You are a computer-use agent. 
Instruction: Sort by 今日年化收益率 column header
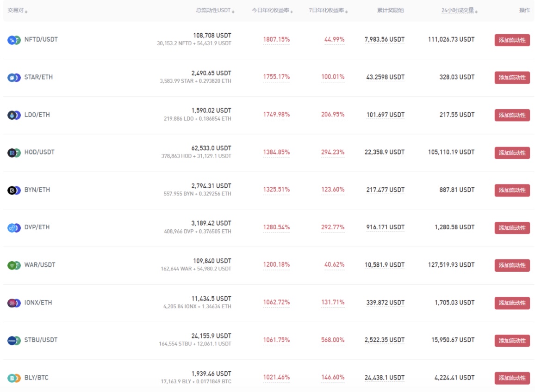click(272, 10)
